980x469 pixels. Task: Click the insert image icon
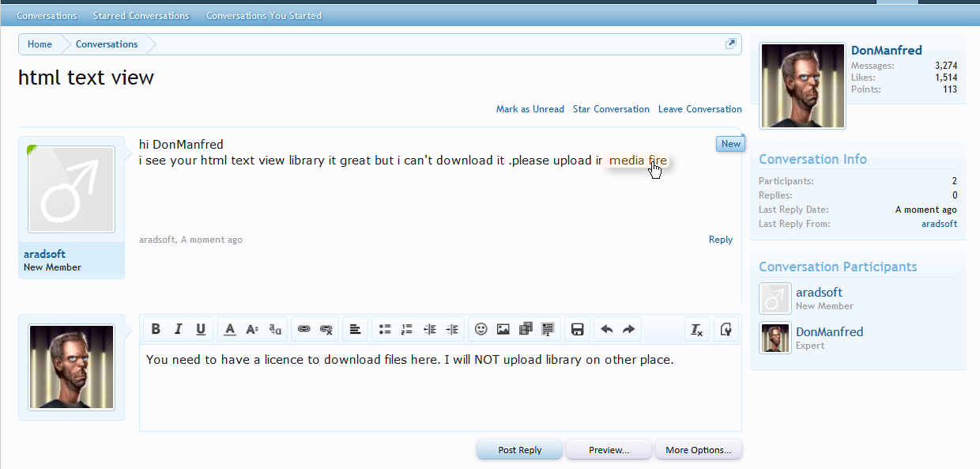pyautogui.click(x=503, y=329)
